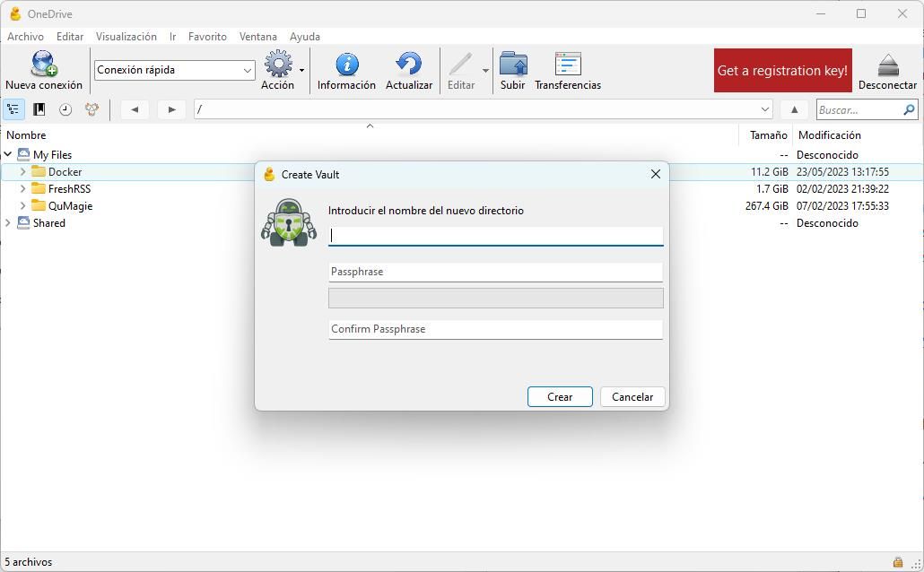Viewport: 924px width, 572px height.
Task: Collapse the My Files tree node
Action: [8, 154]
